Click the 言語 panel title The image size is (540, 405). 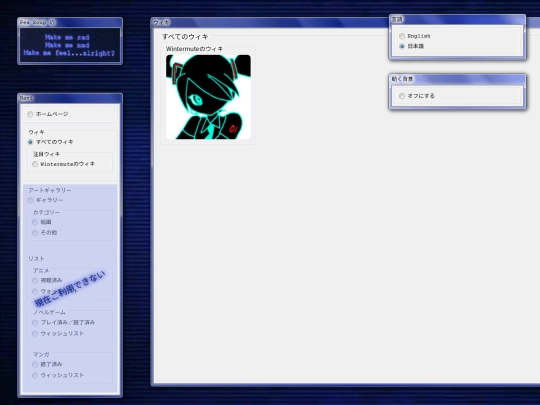[x=397, y=20]
